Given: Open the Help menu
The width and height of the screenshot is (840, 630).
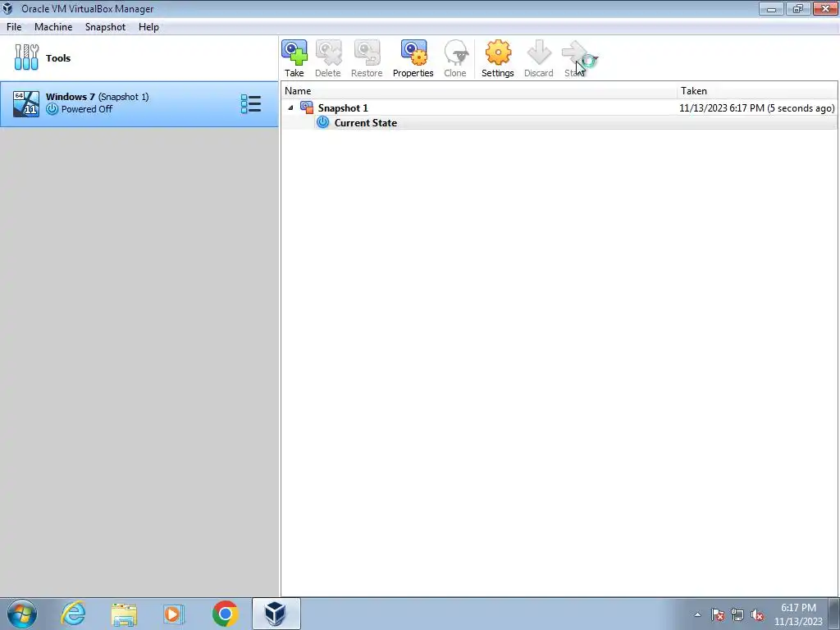Looking at the screenshot, I should point(148,27).
